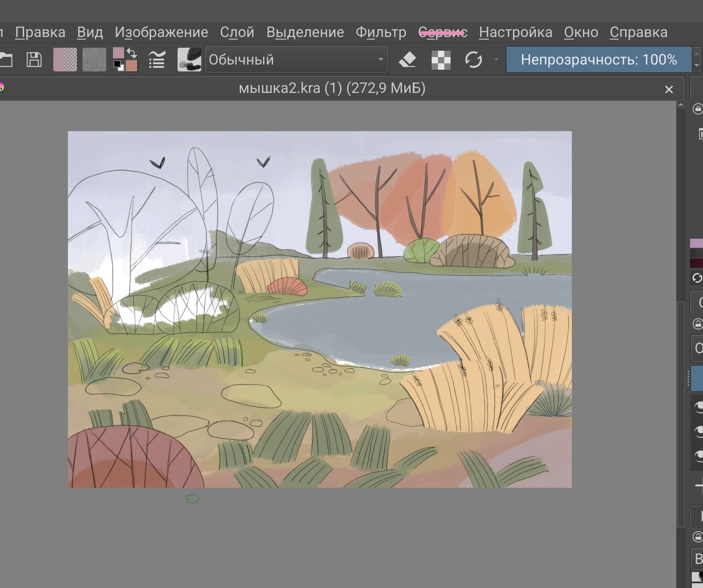
Task: Click the Непрозрачность opacity slider
Action: pyautogui.click(x=599, y=59)
